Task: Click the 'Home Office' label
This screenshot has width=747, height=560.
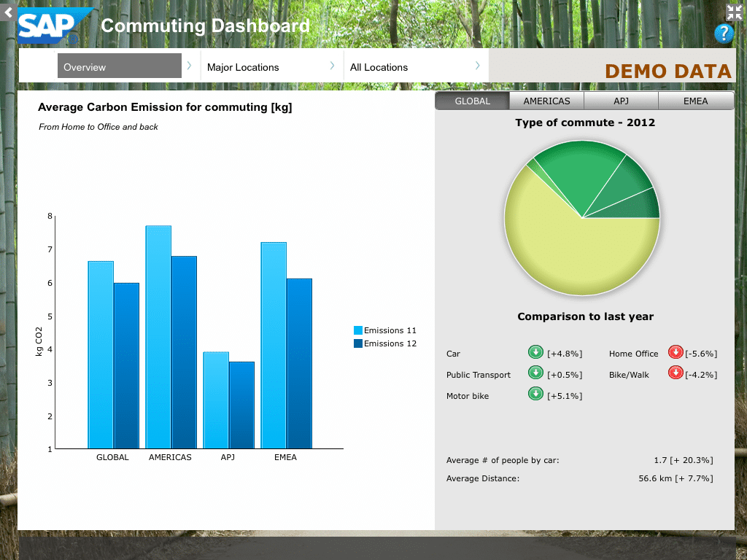Action: click(634, 354)
